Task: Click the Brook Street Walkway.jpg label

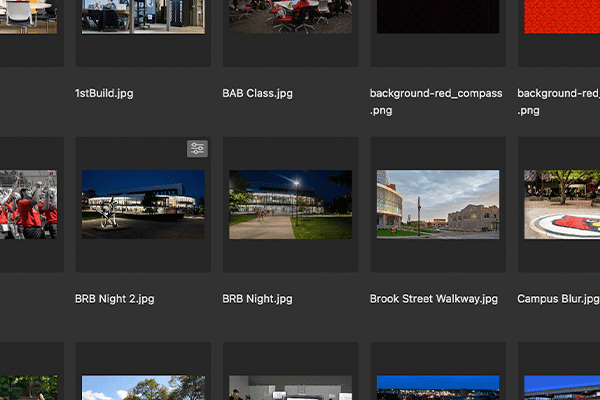Action: click(433, 299)
